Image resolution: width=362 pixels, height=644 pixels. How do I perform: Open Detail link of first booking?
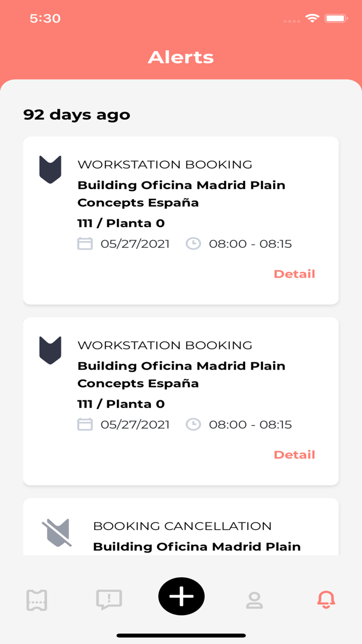[294, 274]
